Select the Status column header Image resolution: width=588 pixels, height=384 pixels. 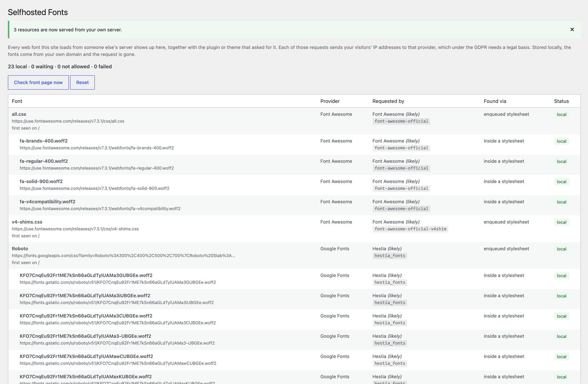tap(561, 101)
